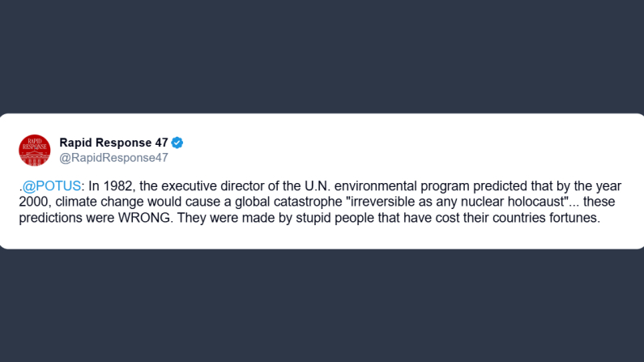This screenshot has width=644, height=362.
Task: Click the dark background above the tweet card
Action: tap(322, 57)
